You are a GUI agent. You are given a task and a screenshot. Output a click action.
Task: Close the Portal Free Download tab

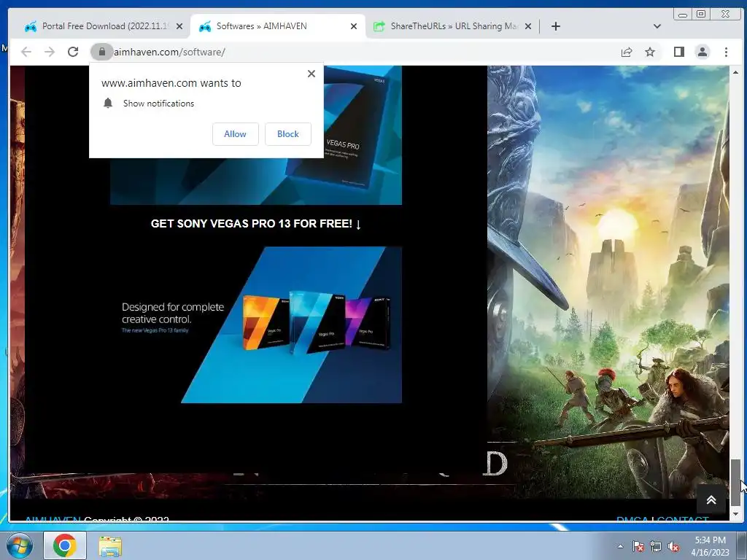[179, 26]
